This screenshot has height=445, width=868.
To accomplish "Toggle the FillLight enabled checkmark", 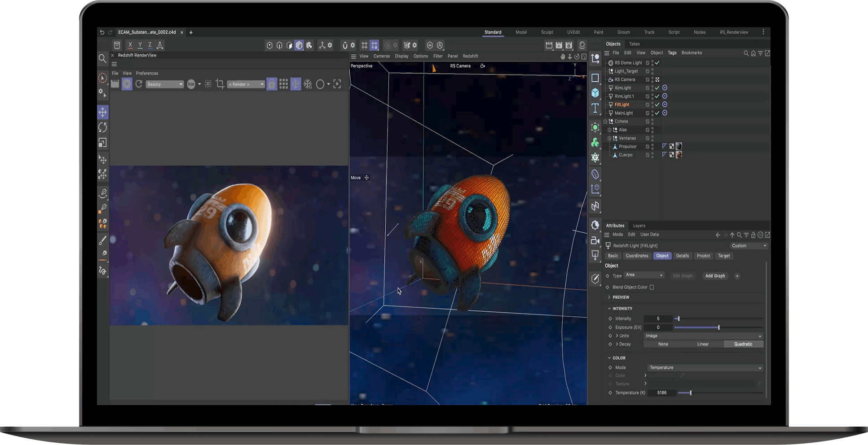I will pos(657,105).
